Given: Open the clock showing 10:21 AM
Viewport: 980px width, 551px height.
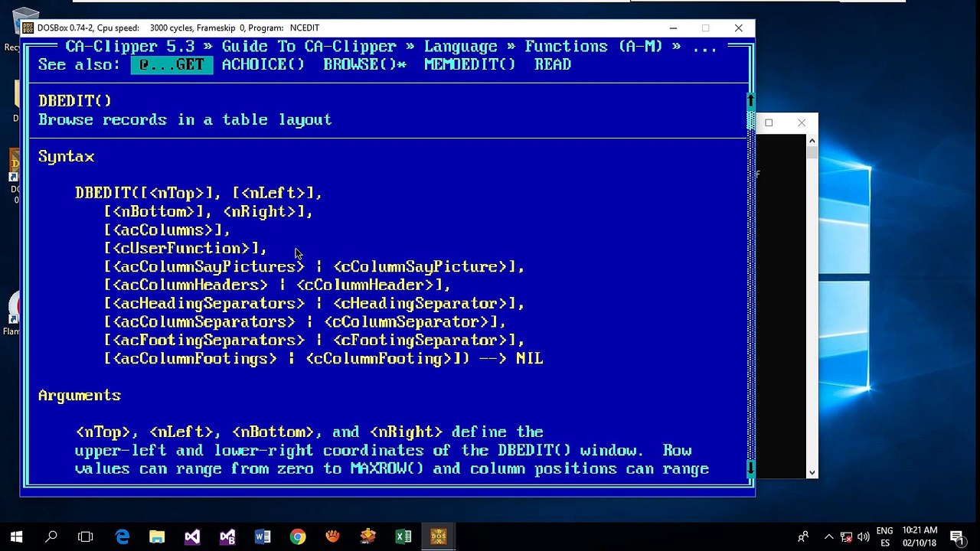Looking at the screenshot, I should (920, 536).
